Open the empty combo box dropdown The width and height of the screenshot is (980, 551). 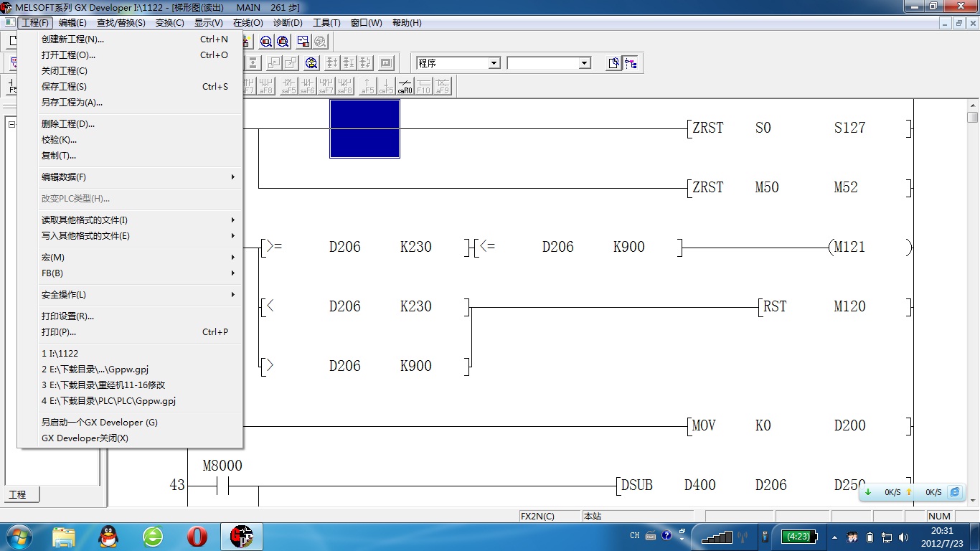point(584,63)
